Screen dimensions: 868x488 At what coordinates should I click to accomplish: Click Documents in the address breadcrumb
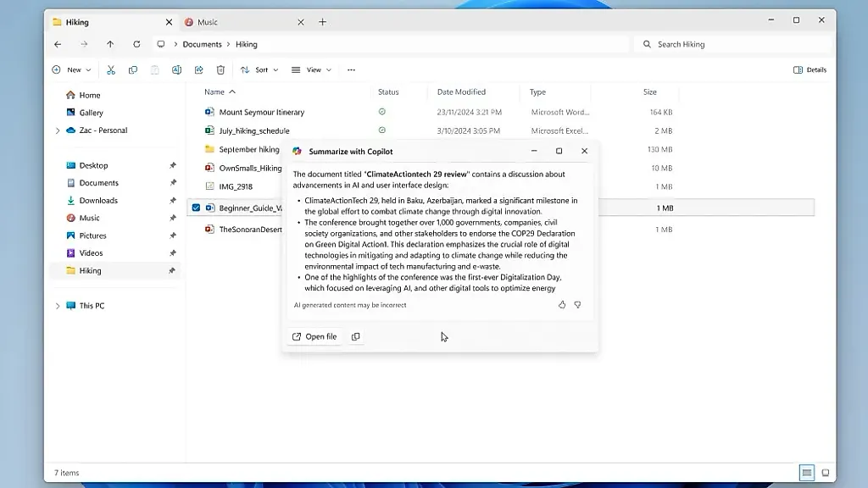coord(202,44)
